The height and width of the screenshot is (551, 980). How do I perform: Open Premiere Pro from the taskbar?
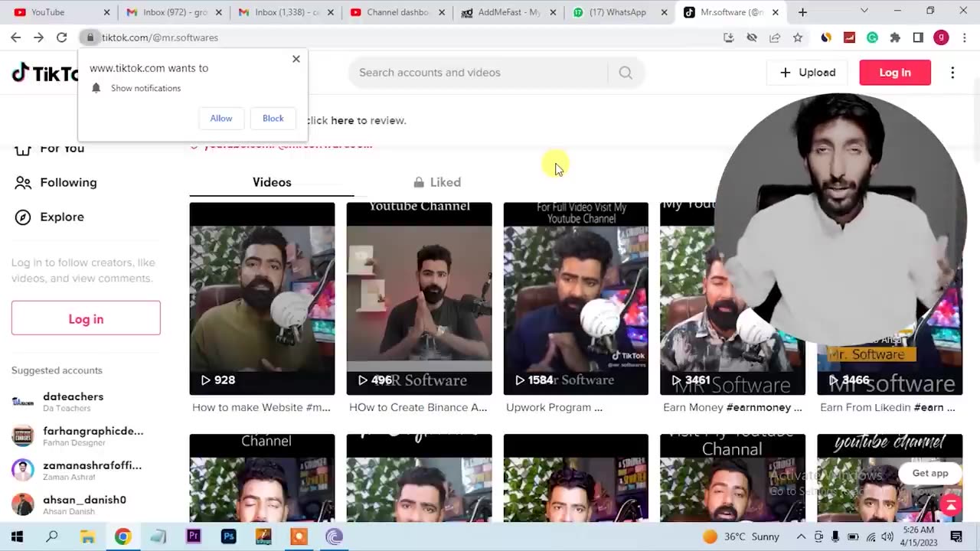point(193,536)
